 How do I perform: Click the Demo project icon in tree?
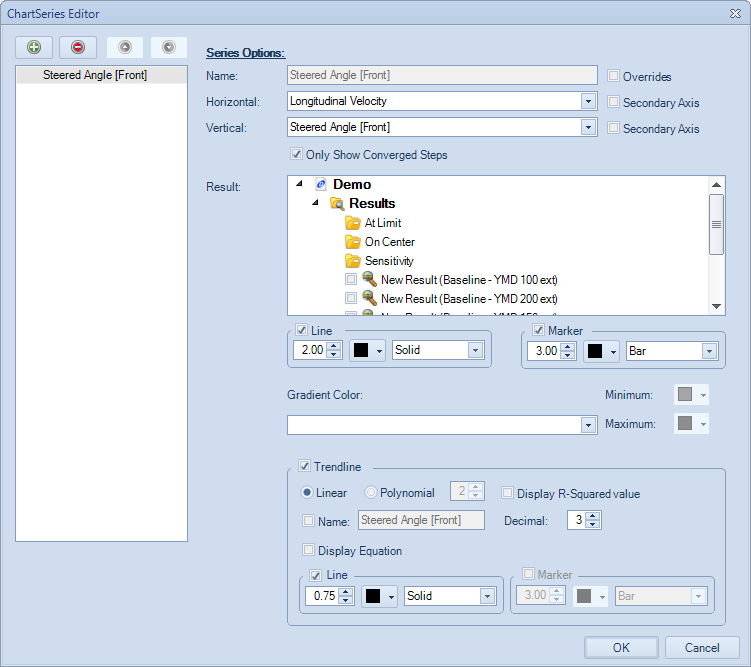coord(321,184)
